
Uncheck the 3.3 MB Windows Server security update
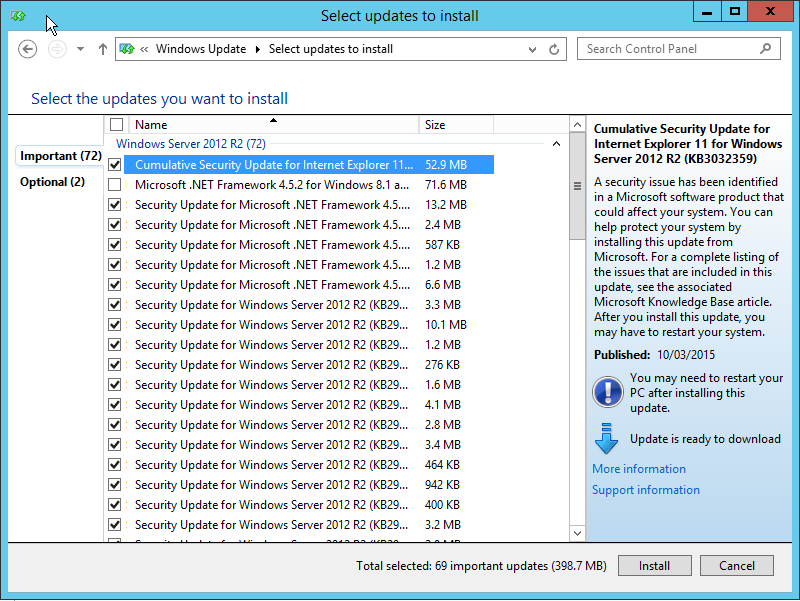click(115, 305)
